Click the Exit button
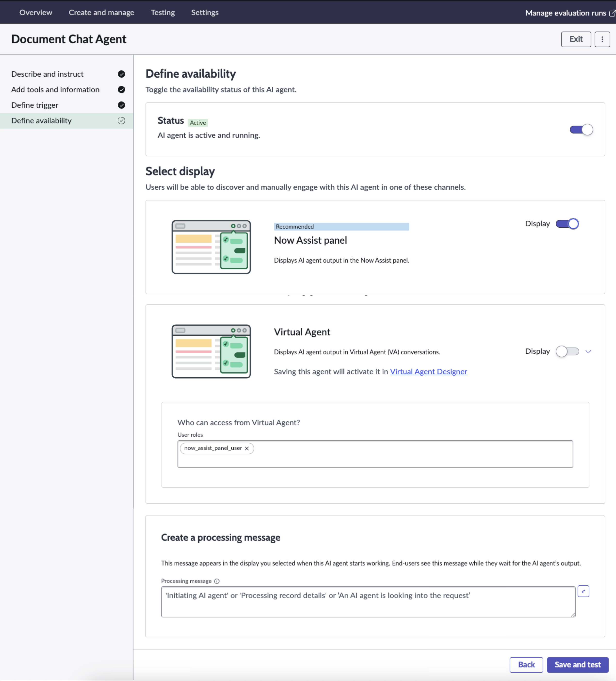 click(x=576, y=39)
